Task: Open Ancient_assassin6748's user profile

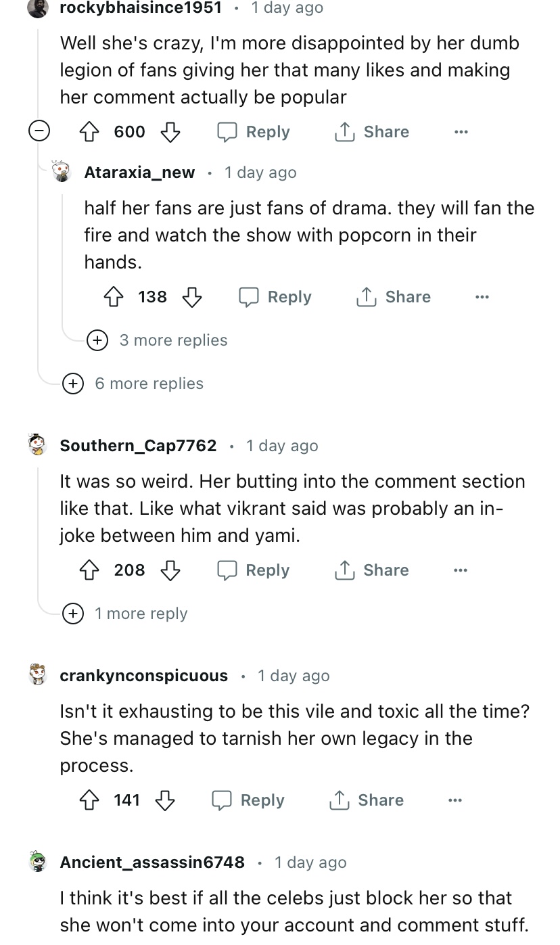Action: (x=152, y=862)
